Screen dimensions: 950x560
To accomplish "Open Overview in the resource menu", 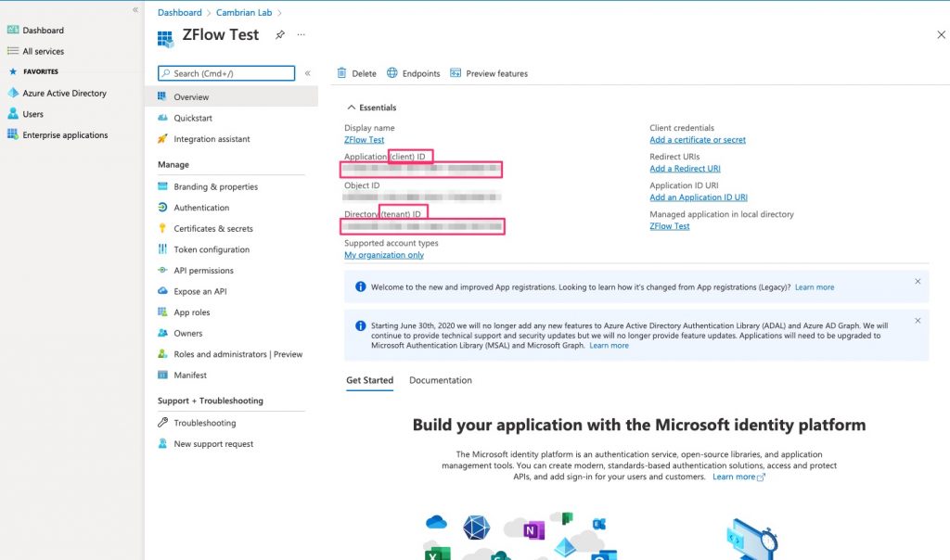I will click(231, 96).
